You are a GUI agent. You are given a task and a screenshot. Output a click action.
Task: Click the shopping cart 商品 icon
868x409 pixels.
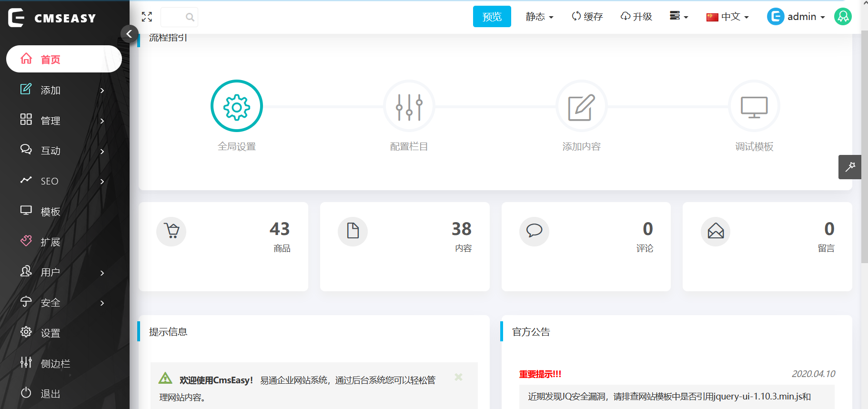pyautogui.click(x=172, y=231)
